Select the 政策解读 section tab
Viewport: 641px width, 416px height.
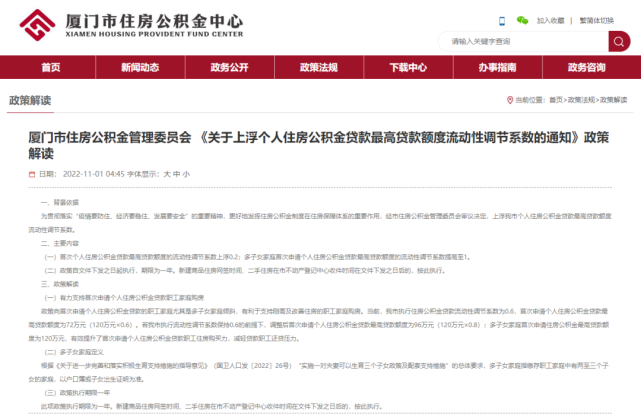tap(30, 101)
